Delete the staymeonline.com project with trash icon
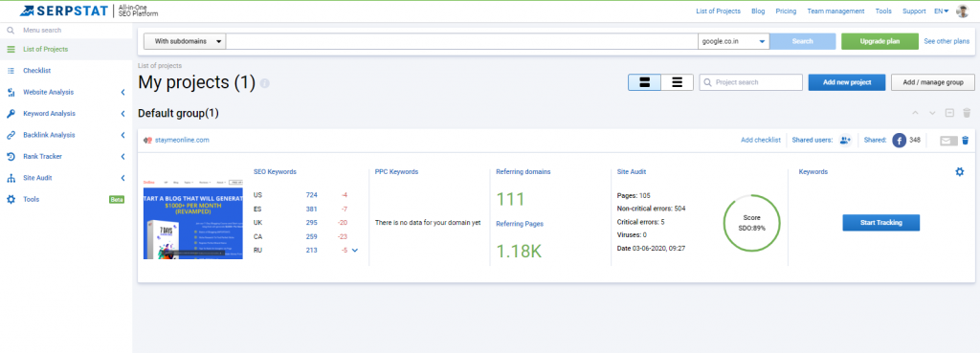 point(965,141)
